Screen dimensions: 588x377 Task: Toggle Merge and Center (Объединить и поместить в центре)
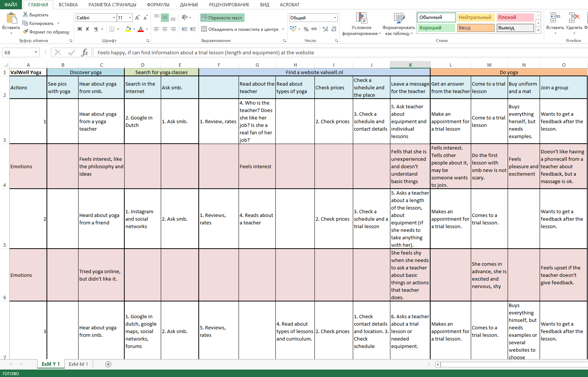click(240, 29)
